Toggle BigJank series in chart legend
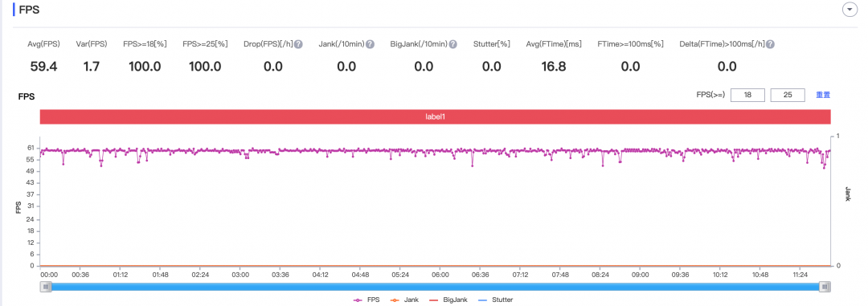 click(x=448, y=300)
